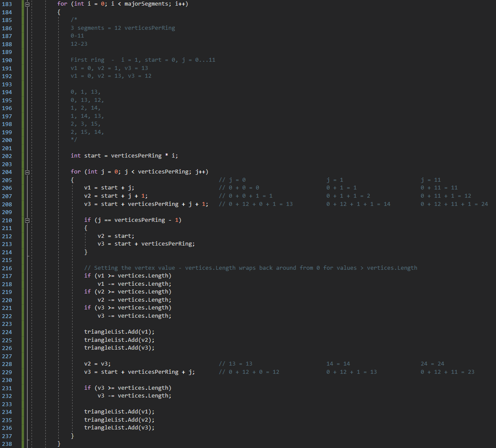This screenshot has height=448, width=496.
Task: Click 'v2 = start + j + 1;' line
Action: click(x=116, y=196)
